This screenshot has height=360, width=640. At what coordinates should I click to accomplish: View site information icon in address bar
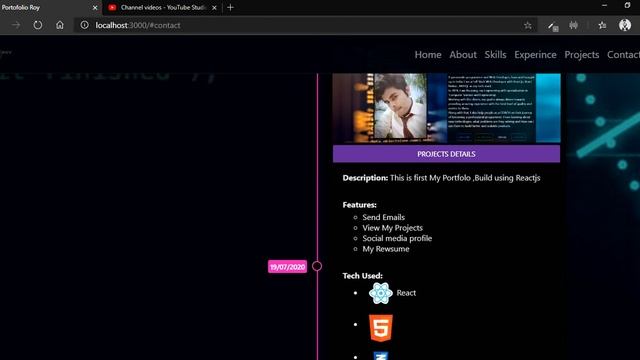point(84,25)
